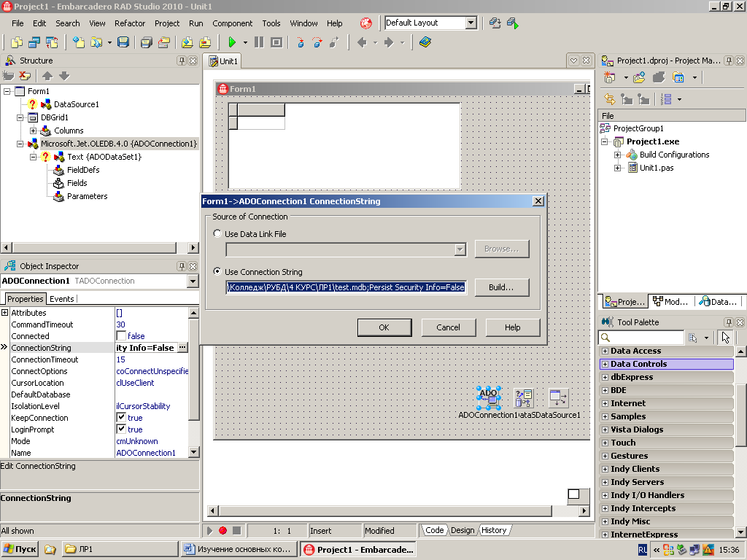
Task: Click the Structure pane Move Down arrow
Action: point(64,76)
